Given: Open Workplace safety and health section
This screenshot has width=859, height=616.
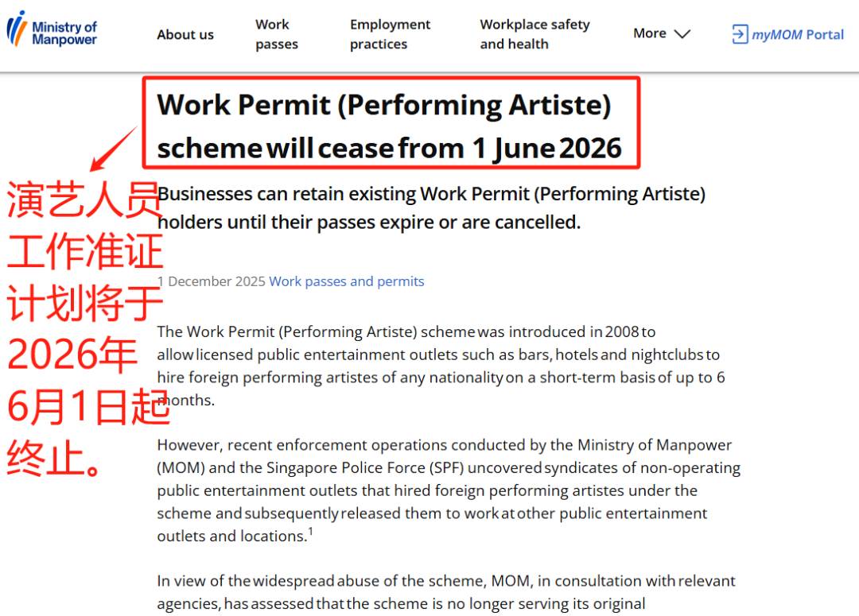Looking at the screenshot, I should pos(534,34).
